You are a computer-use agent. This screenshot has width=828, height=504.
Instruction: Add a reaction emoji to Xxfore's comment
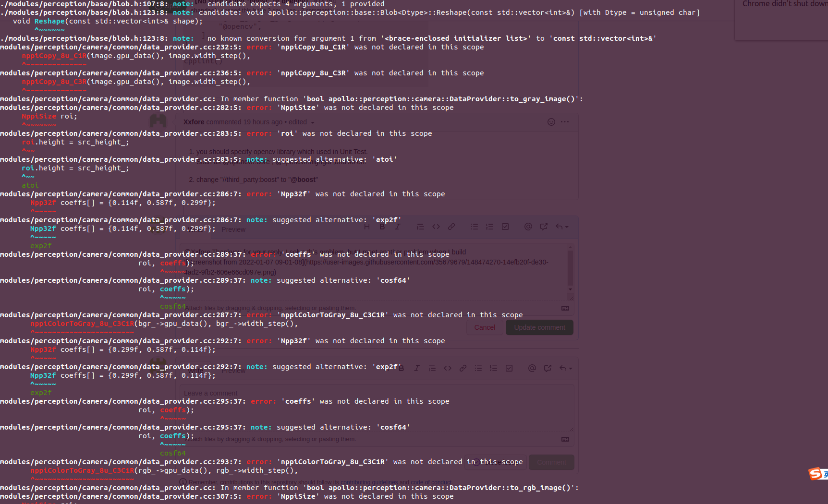point(550,122)
